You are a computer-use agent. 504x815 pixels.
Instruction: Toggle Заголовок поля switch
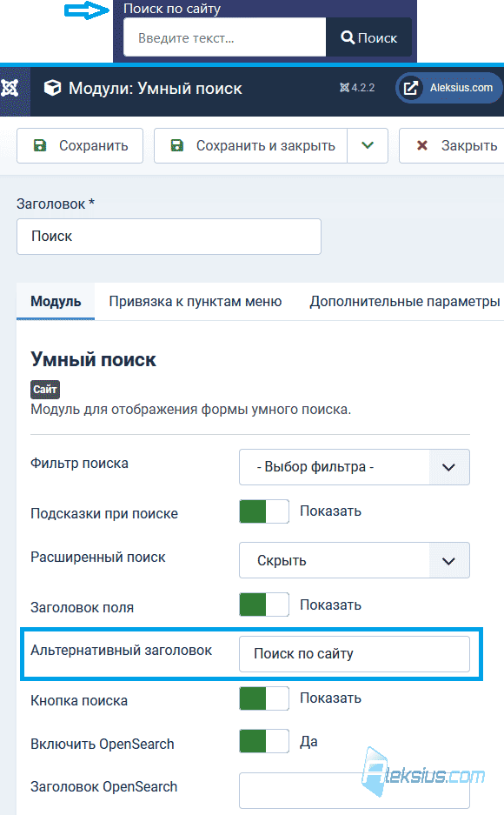pos(263,605)
